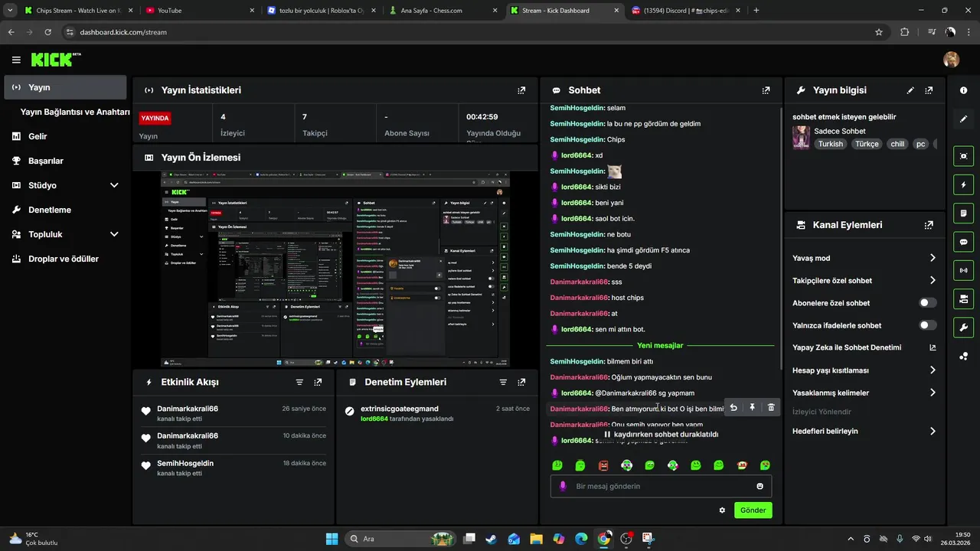Screen dimensions: 980x551
Task: Open the Etkinlik Akışı filter icon
Action: [x=299, y=382]
